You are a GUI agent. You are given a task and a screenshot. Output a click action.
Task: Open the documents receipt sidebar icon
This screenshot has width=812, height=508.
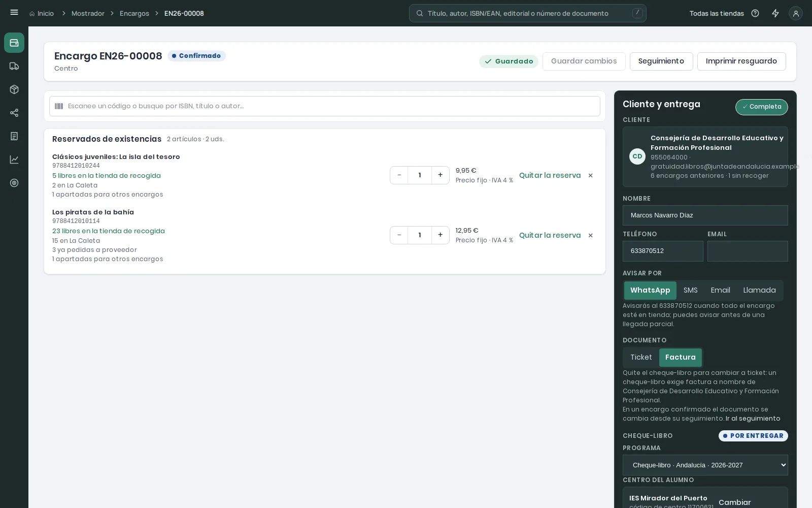click(x=14, y=136)
